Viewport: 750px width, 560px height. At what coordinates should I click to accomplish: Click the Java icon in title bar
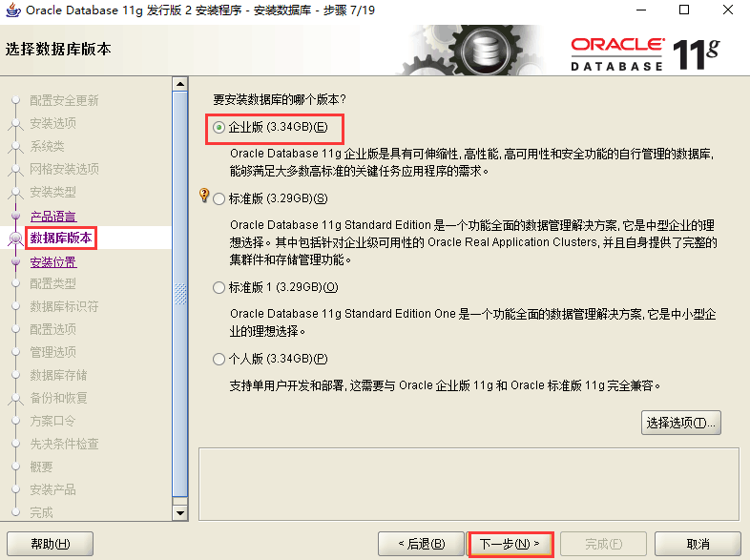tap(13, 10)
